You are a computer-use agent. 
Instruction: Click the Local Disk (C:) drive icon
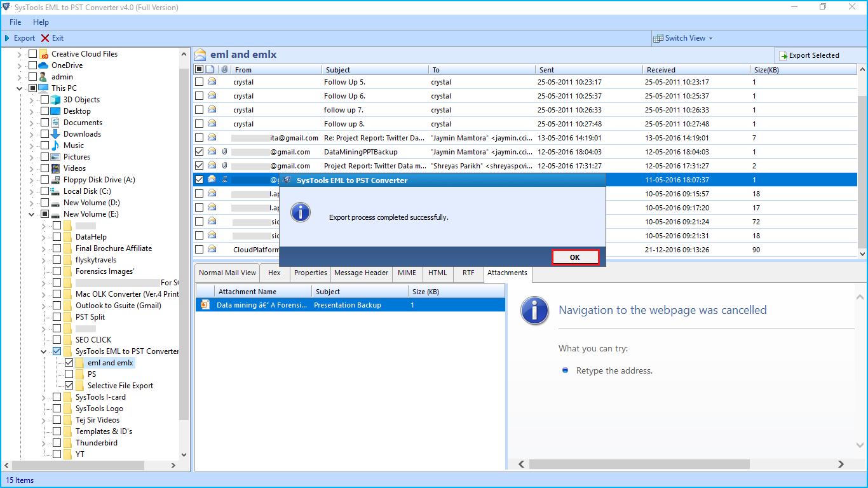[55, 191]
